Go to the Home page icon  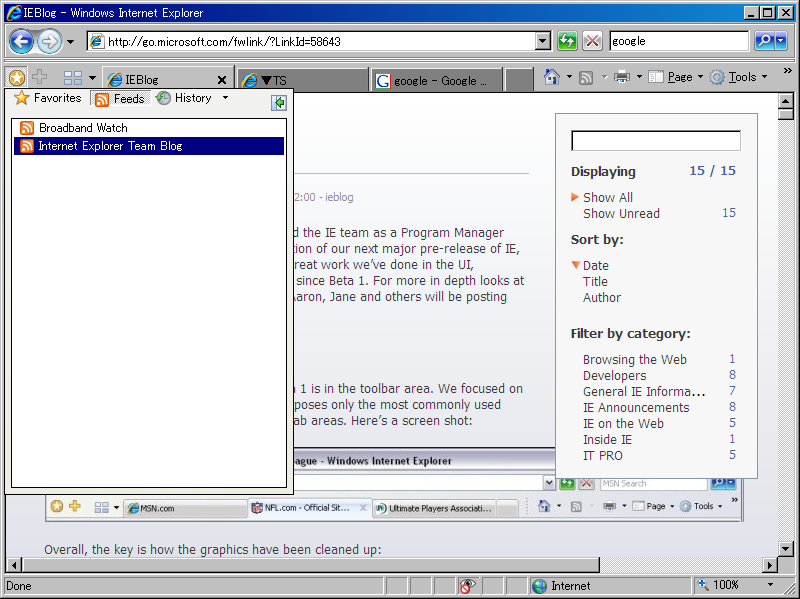coord(552,77)
